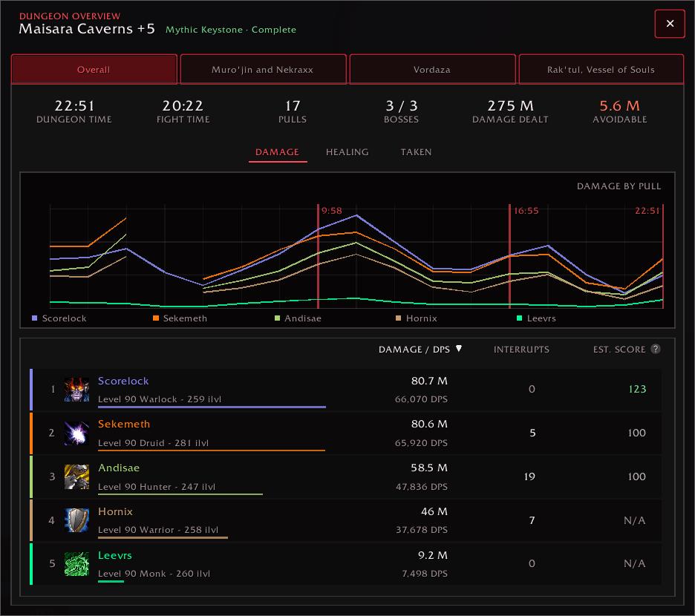Toggle Scorelock legend swatch in chart
Screen dimensions: 695x616
pos(35,318)
